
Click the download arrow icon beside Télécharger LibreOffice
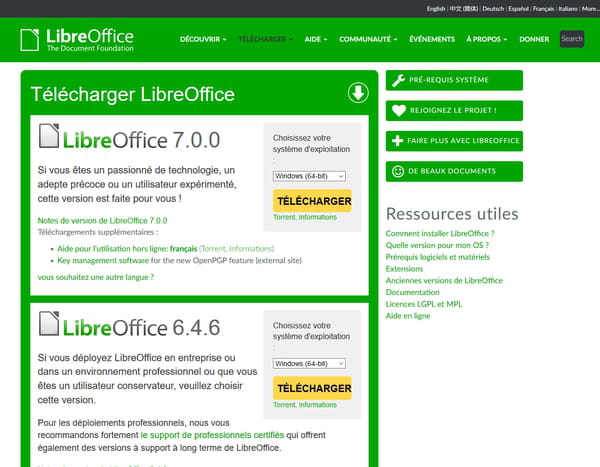[358, 93]
